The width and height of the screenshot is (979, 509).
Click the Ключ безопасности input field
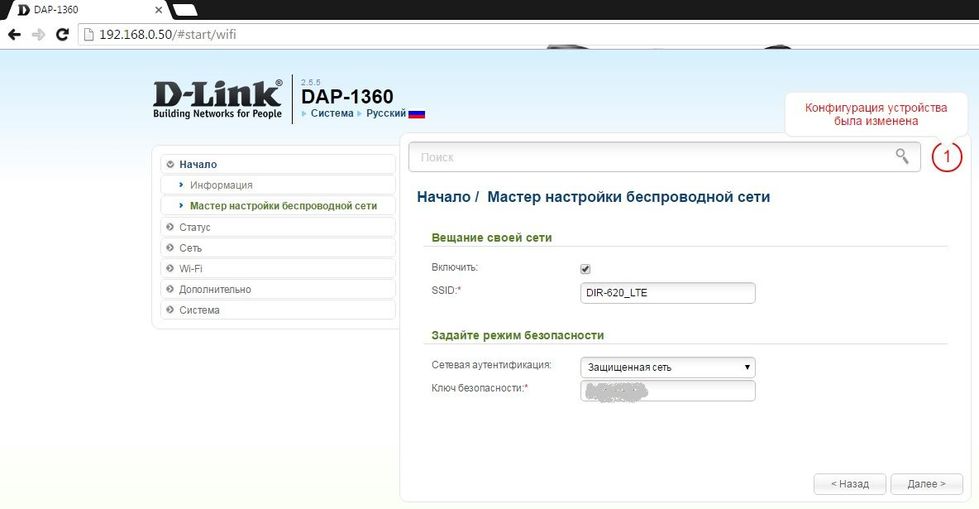[667, 390]
